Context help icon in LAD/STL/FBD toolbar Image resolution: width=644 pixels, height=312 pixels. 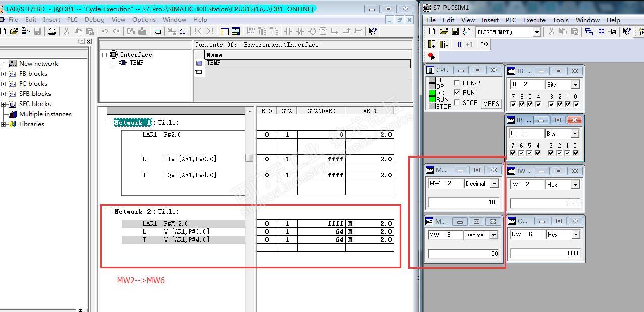372,31
